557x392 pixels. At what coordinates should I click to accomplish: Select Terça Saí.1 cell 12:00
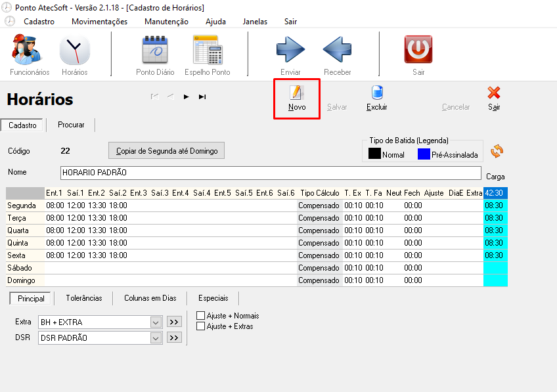76,217
